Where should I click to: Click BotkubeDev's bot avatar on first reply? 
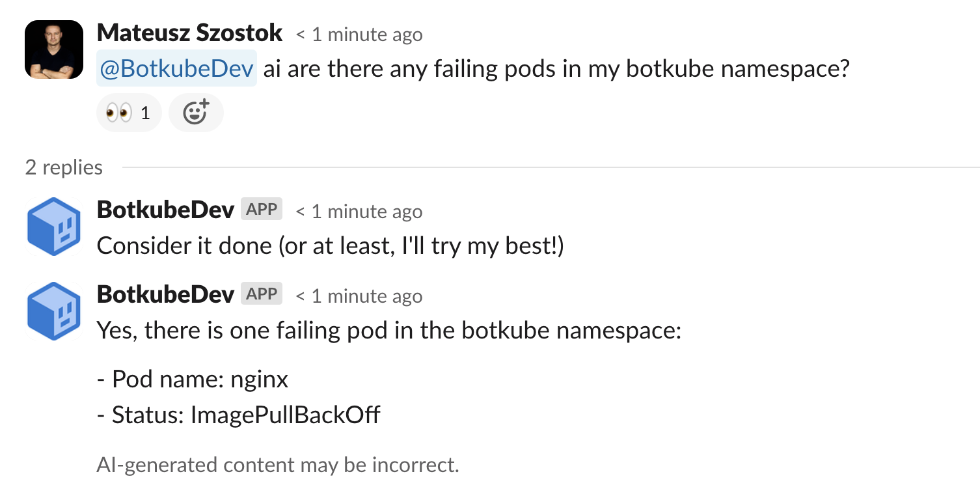click(53, 226)
